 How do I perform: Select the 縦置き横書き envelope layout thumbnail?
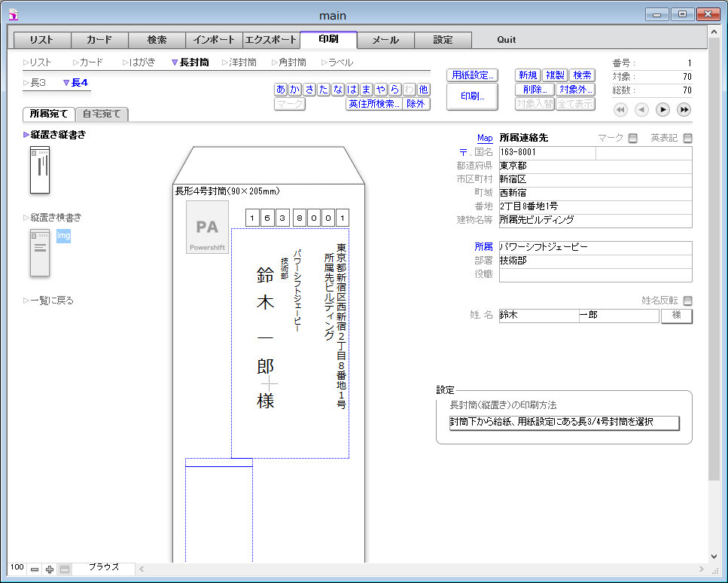coord(39,252)
